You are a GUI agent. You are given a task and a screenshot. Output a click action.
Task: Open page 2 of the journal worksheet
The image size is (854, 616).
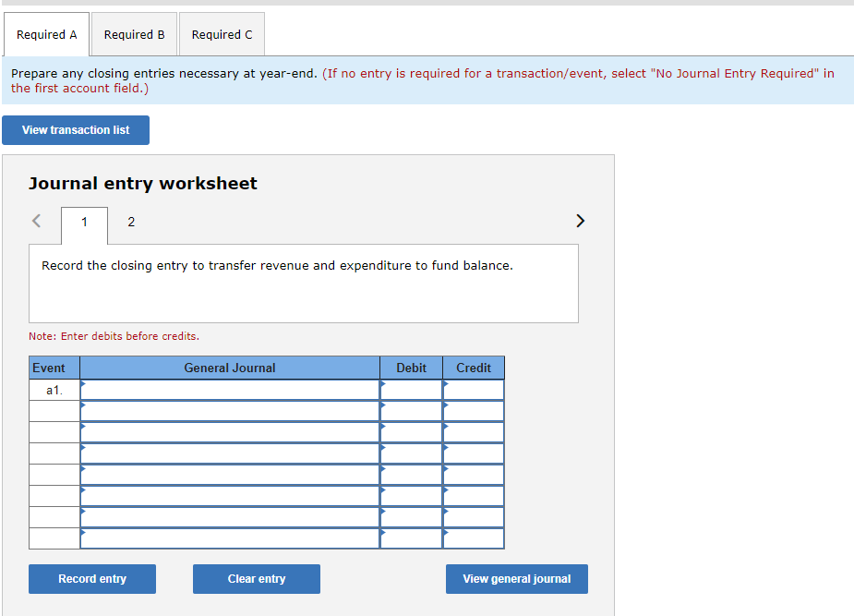(130, 223)
